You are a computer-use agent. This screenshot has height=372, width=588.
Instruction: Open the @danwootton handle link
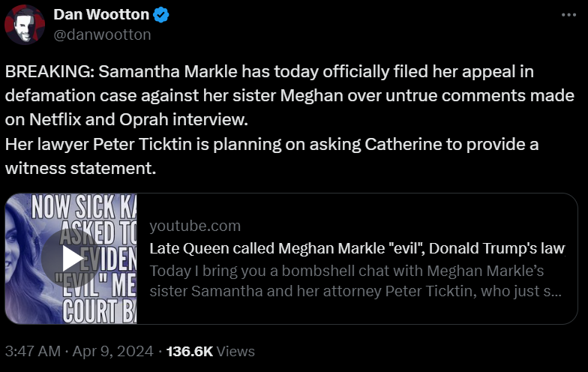(x=102, y=34)
